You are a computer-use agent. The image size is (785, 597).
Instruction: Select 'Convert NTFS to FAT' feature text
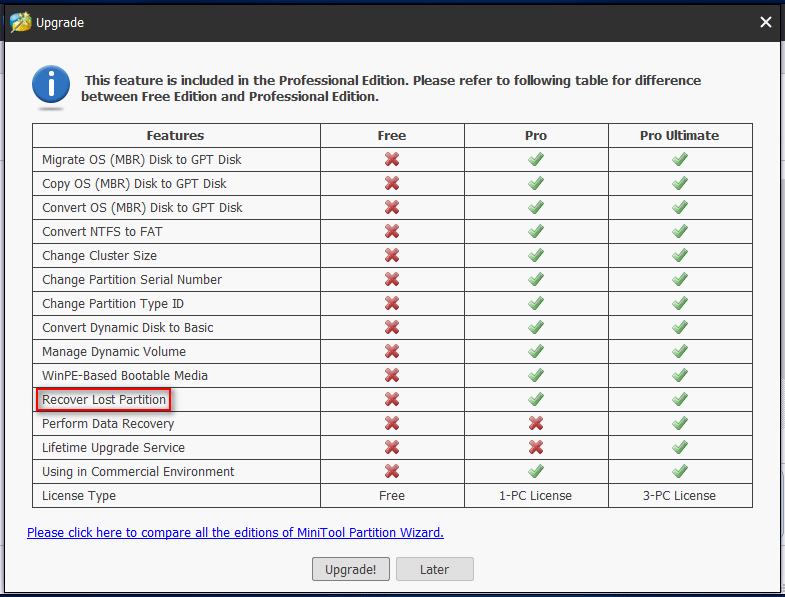pos(102,231)
